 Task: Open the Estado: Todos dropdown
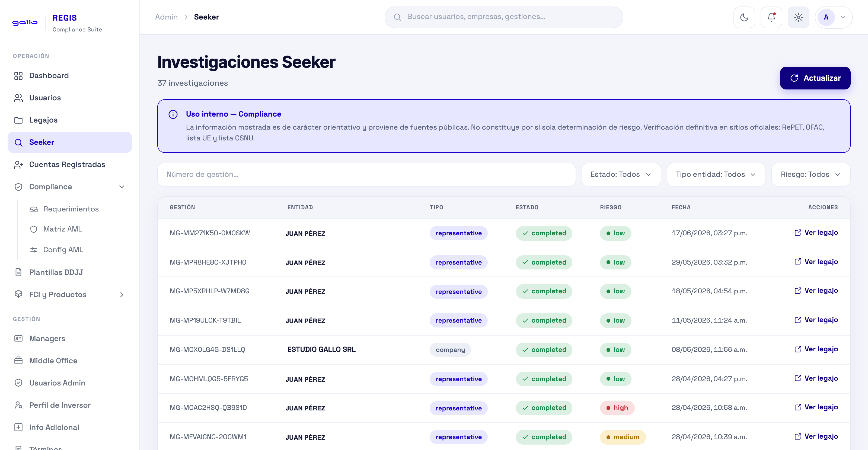pyautogui.click(x=621, y=175)
